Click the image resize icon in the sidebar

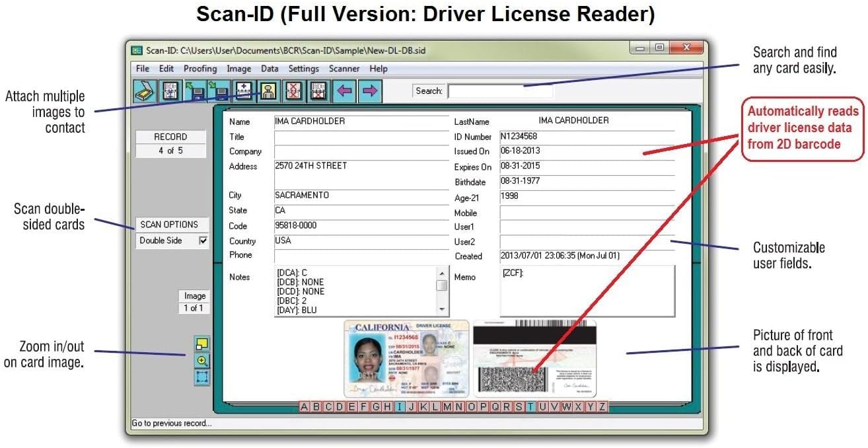[201, 343]
